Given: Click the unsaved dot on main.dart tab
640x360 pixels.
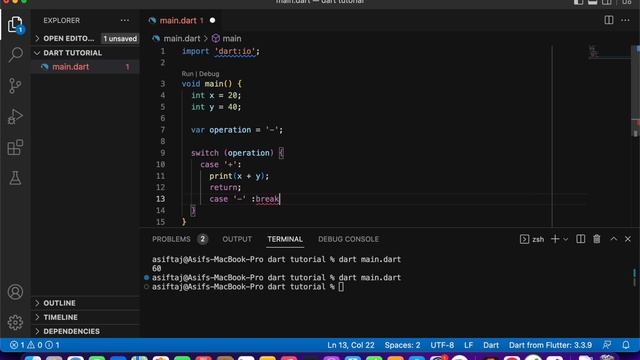Looking at the screenshot, I should tap(212, 20).
